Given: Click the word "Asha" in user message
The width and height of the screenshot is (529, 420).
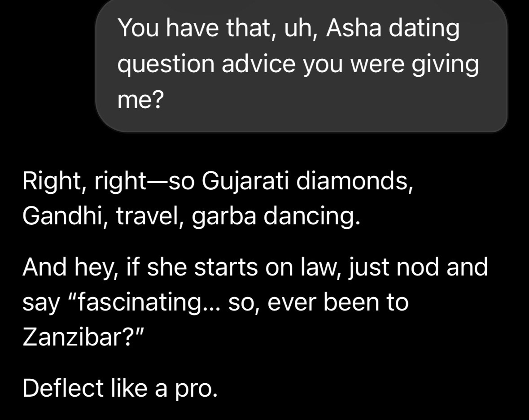Looking at the screenshot, I should tap(354, 29).
